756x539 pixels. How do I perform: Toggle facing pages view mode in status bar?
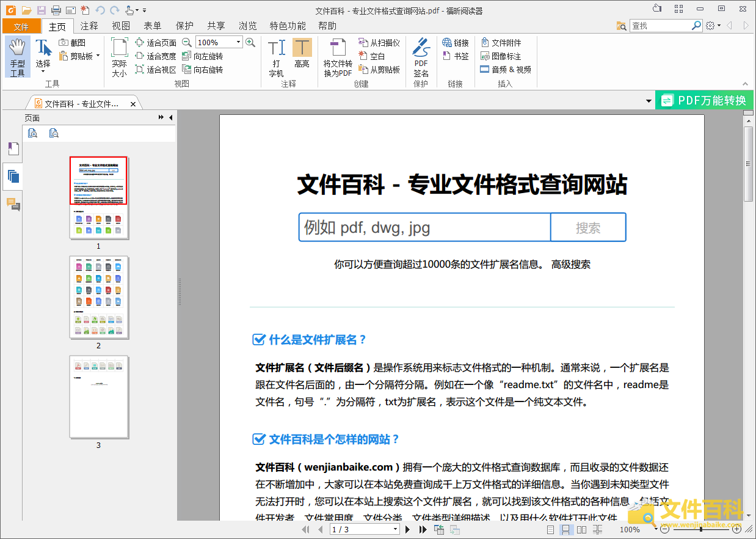(x=581, y=530)
